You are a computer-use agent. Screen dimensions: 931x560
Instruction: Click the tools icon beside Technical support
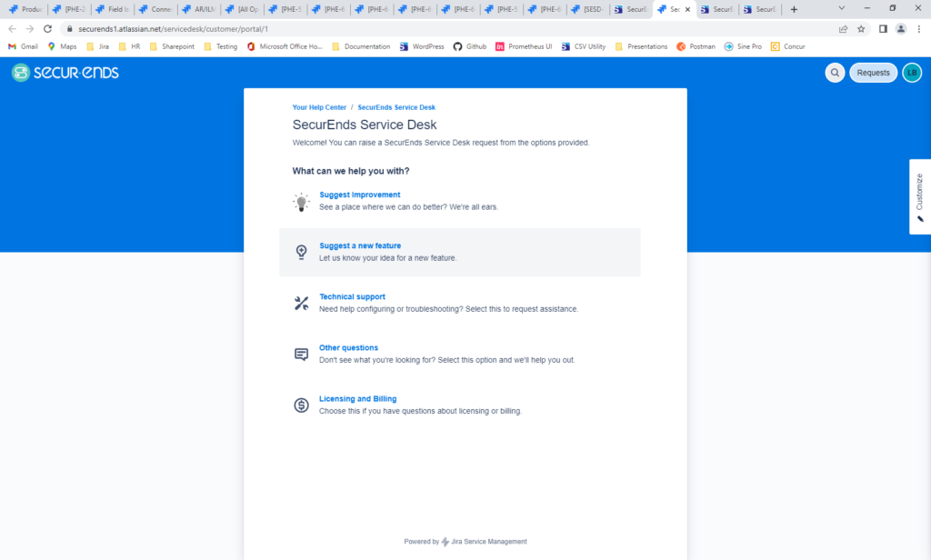(x=301, y=303)
